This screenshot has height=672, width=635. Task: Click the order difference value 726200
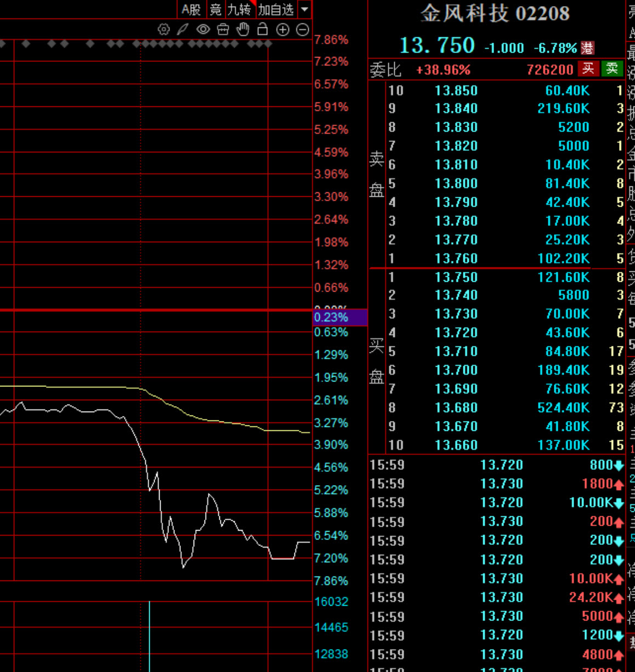coord(549,70)
